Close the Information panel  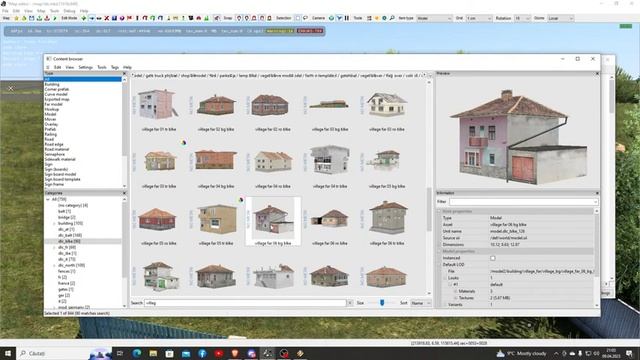(x=597, y=193)
